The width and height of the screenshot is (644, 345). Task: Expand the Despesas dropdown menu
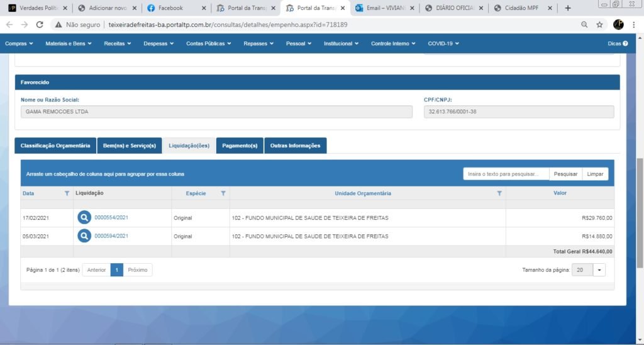coord(158,43)
